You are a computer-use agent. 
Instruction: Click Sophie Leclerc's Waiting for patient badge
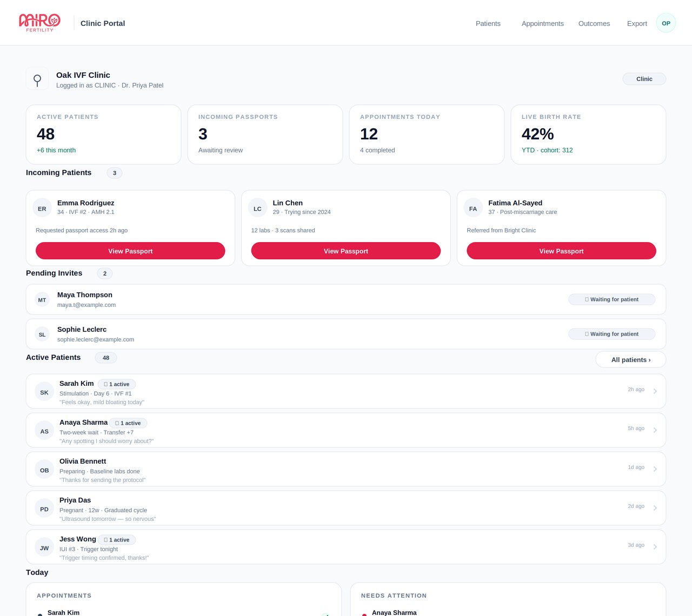(x=612, y=334)
